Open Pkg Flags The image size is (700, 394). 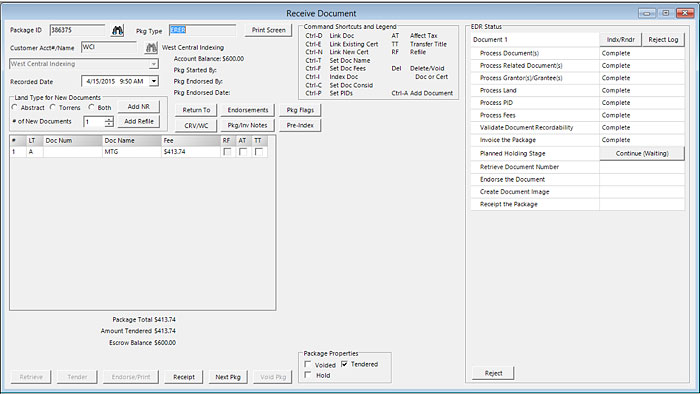[x=300, y=110]
